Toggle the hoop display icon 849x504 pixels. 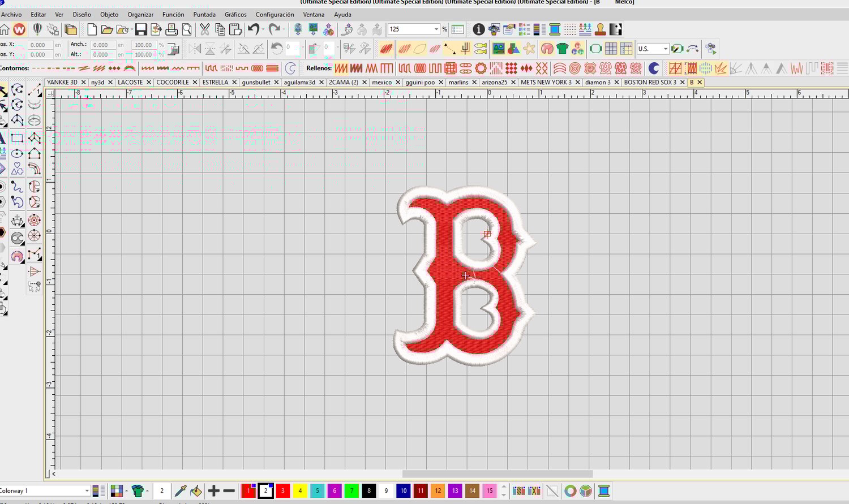point(595,49)
